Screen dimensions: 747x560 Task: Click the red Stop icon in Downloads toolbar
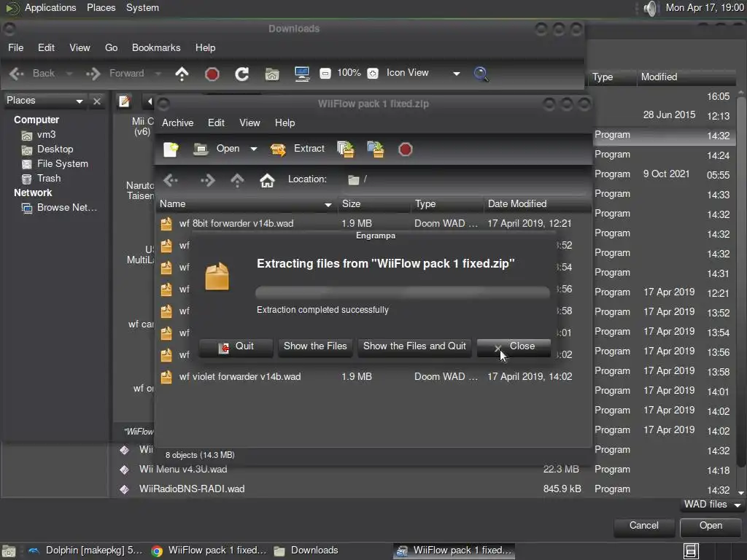[212, 74]
